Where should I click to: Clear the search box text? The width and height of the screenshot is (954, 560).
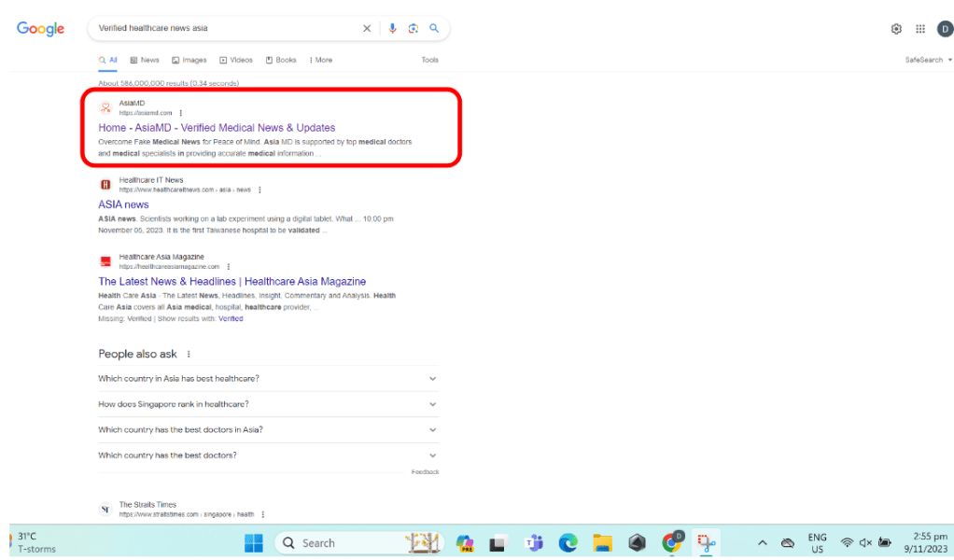367,29
